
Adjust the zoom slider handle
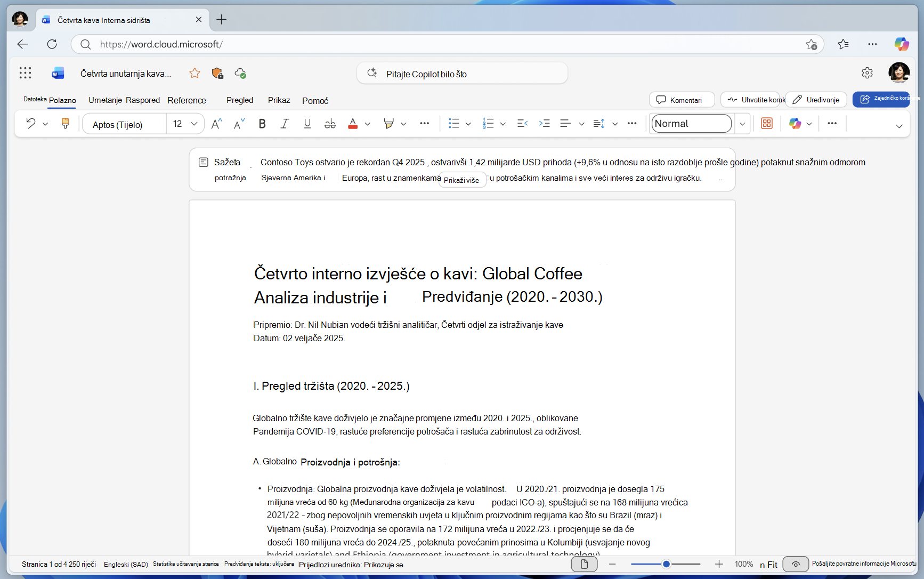(x=666, y=564)
